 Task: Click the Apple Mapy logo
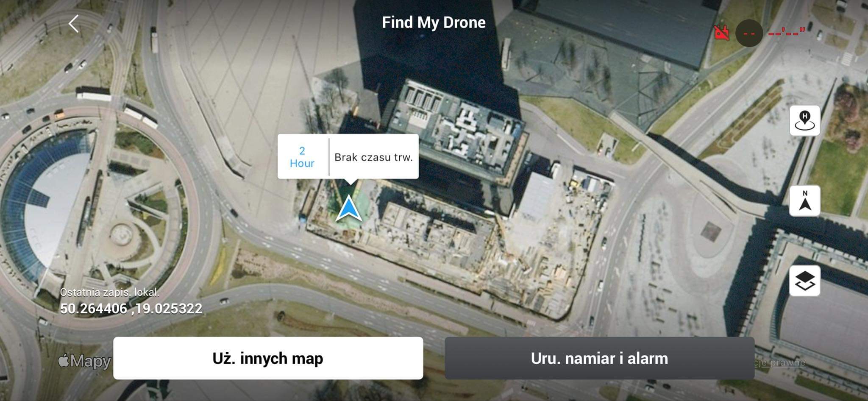pyautogui.click(x=84, y=361)
